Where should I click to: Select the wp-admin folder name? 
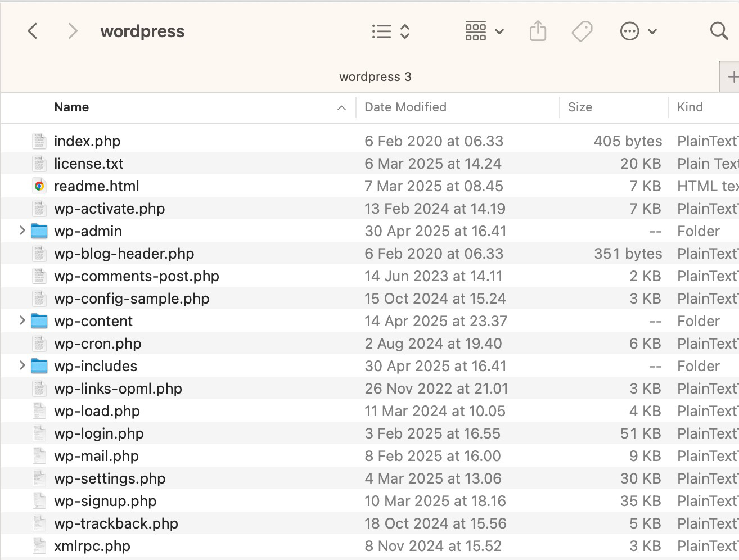click(x=88, y=231)
